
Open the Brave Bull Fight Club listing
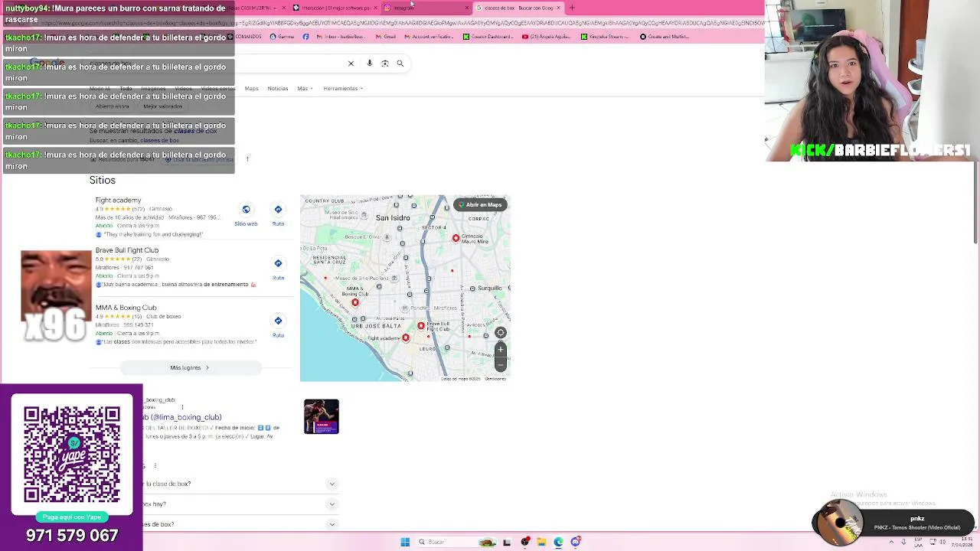click(x=127, y=250)
